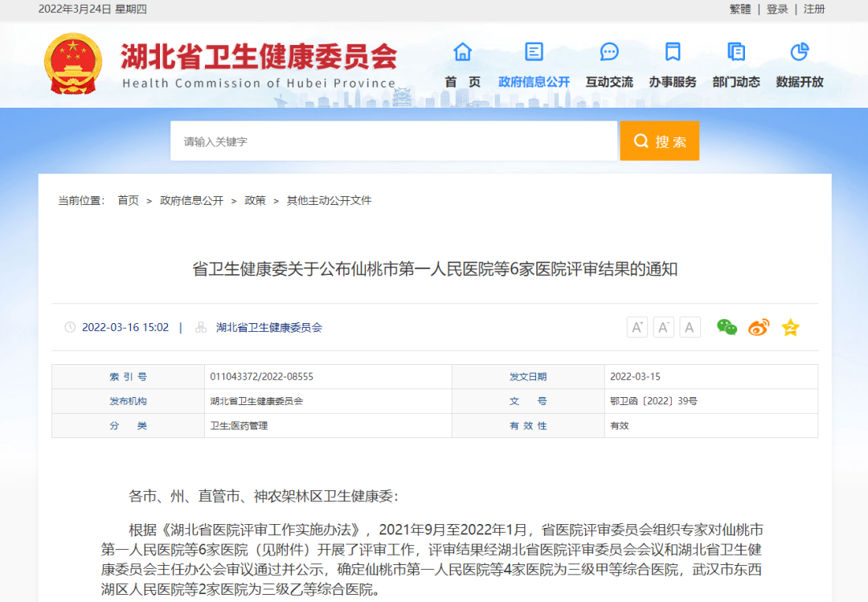868x602 pixels.
Task: Share article via WeChat icon
Action: click(x=727, y=327)
